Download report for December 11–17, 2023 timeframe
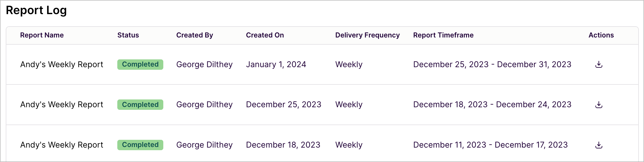This screenshot has width=644, height=162. [x=599, y=145]
